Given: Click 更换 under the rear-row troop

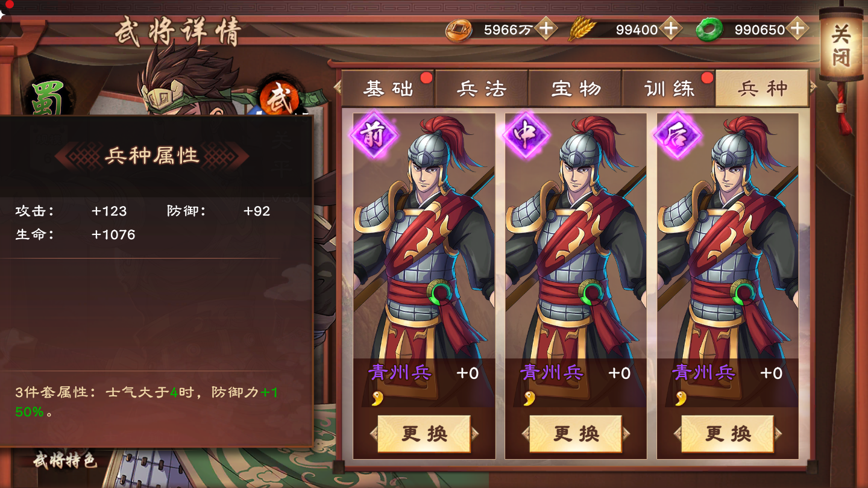Looking at the screenshot, I should pyautogui.click(x=728, y=434).
